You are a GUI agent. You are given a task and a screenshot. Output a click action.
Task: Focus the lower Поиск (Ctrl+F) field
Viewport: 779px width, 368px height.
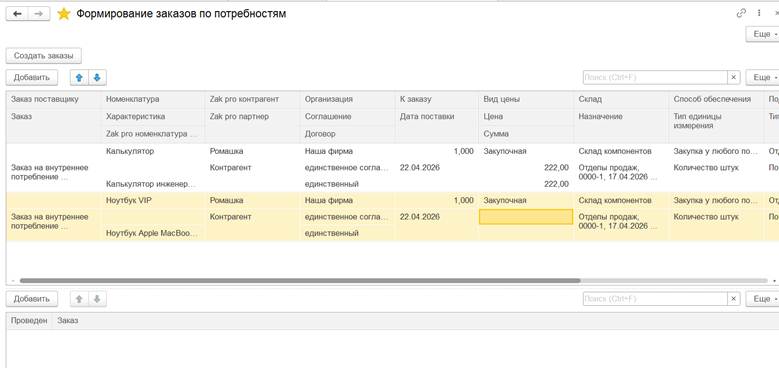click(655, 299)
